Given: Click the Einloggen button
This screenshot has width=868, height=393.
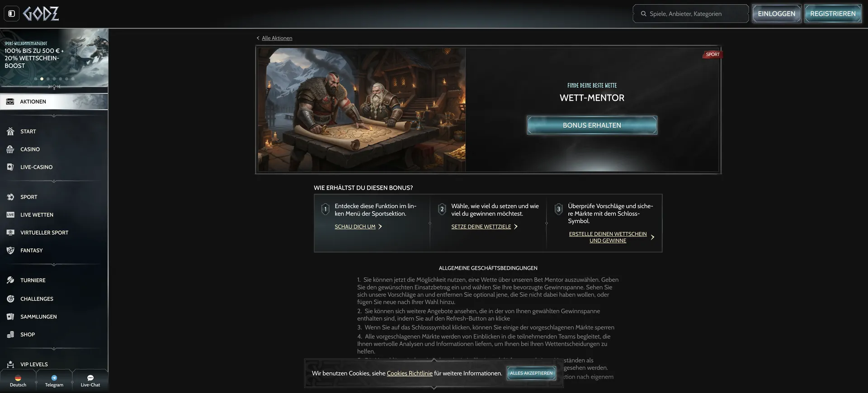Looking at the screenshot, I should click(x=776, y=14).
